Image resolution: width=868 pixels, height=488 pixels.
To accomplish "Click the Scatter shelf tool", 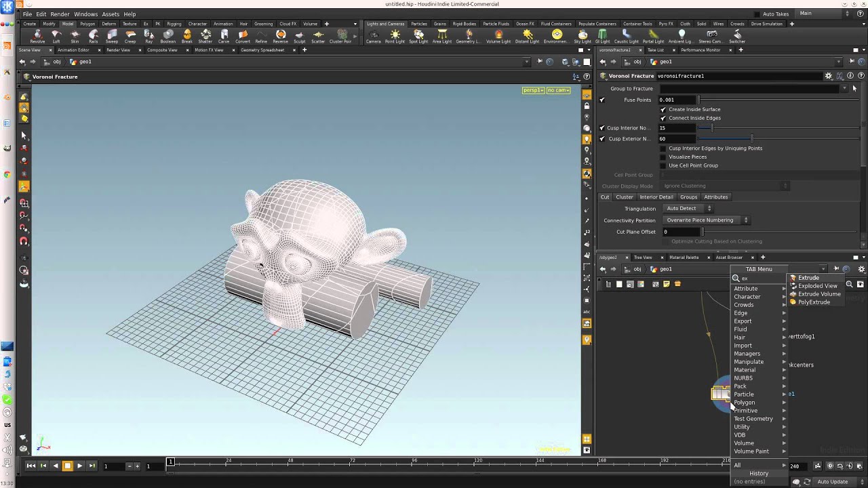I will point(318,37).
